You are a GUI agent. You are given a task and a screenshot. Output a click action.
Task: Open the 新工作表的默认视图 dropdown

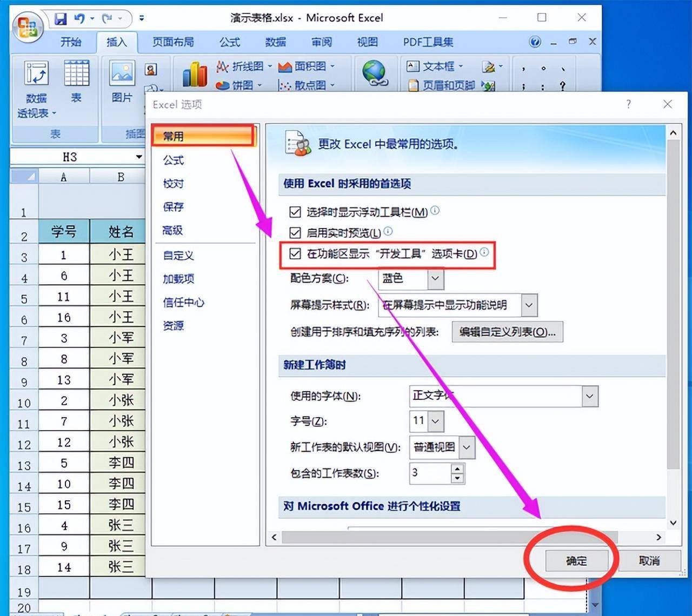[467, 447]
